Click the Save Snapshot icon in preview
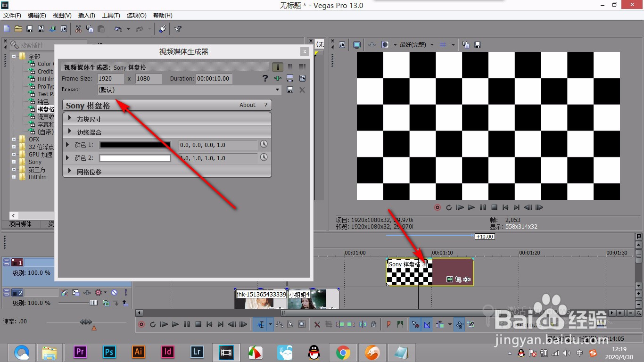This screenshot has height=362, width=644. tap(478, 45)
